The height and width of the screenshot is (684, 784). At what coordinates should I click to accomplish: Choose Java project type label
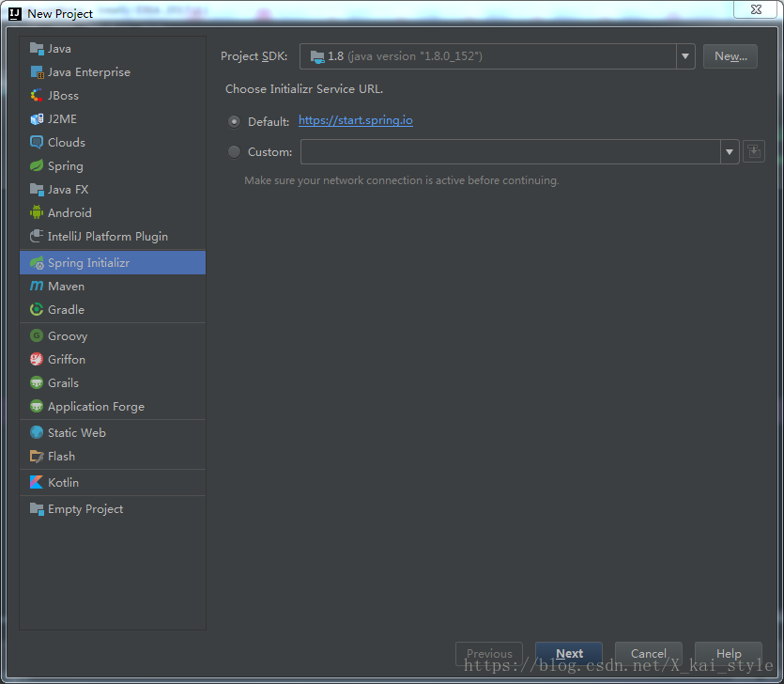(59, 49)
